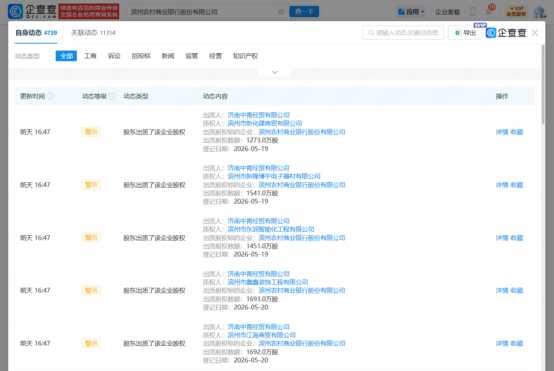Click the 警示 tag in 1273.0万股 row

[91, 132]
